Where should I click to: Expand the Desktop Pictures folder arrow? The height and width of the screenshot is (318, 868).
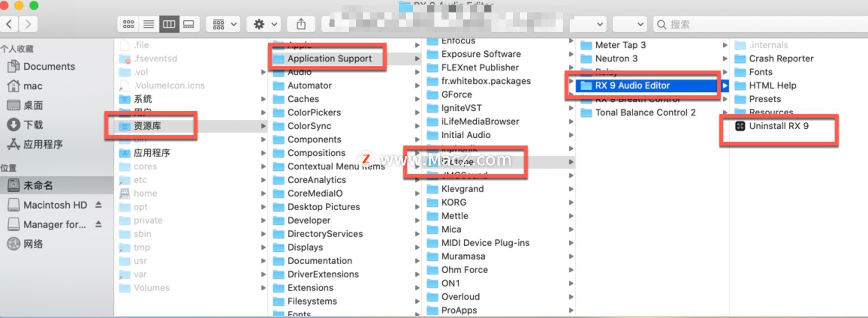tap(417, 207)
